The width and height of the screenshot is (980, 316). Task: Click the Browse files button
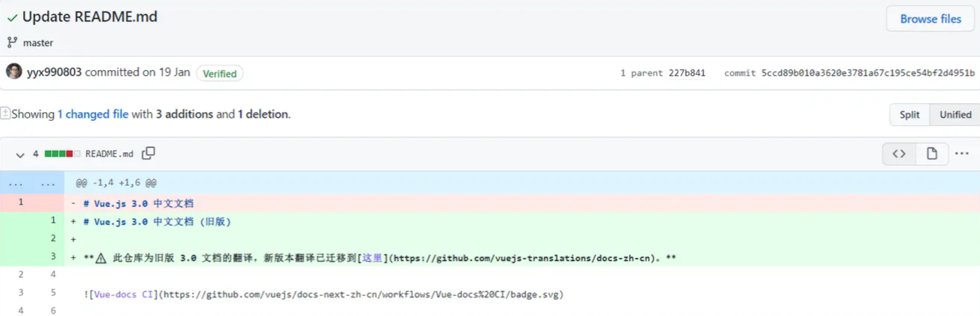[930, 19]
